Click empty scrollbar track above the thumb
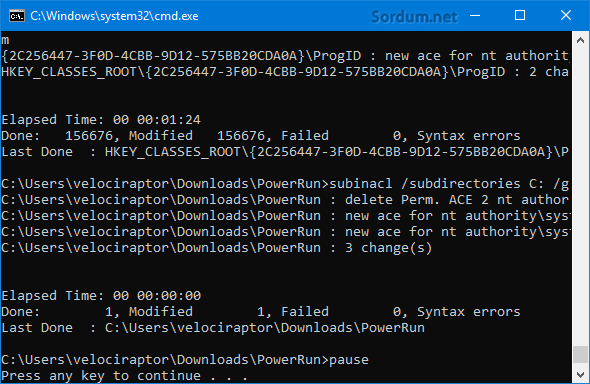This screenshot has width=590, height=384. tap(580, 196)
